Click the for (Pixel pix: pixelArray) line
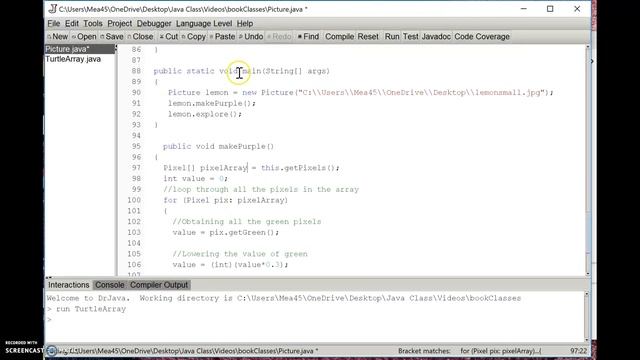The image size is (640, 360). [225, 200]
